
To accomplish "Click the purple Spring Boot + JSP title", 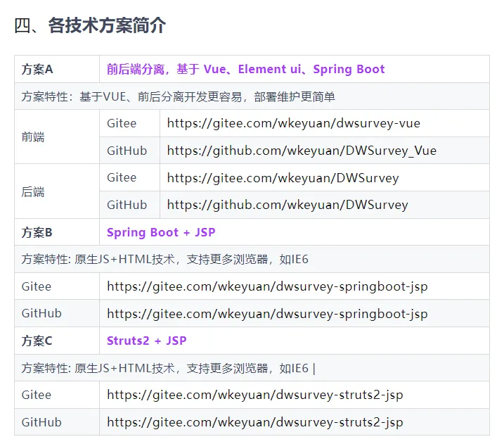I will (x=160, y=232).
